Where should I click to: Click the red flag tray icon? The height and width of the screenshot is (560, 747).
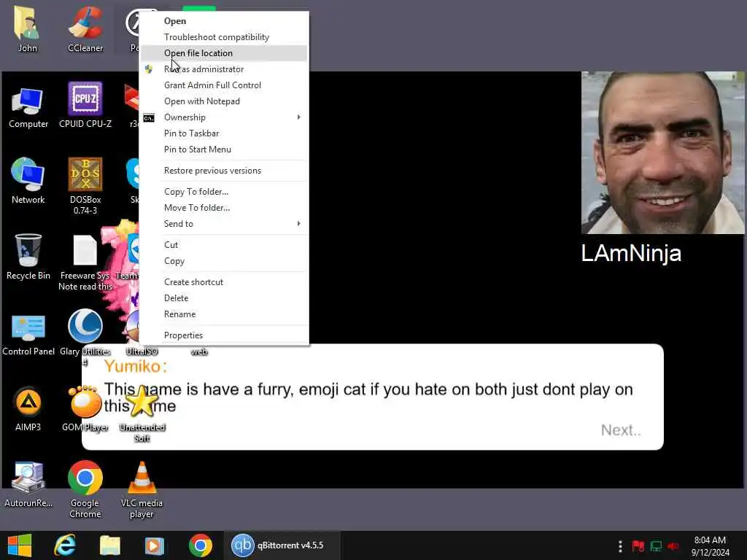[638, 545]
